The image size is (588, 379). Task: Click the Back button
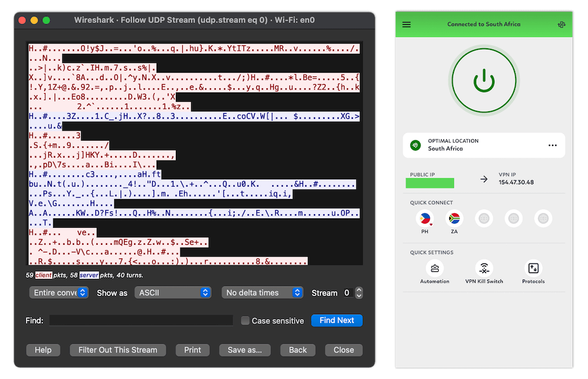tap(298, 350)
